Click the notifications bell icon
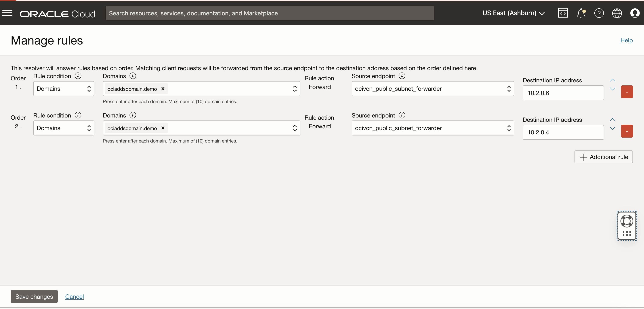Image resolution: width=644 pixels, height=309 pixels. click(x=581, y=13)
